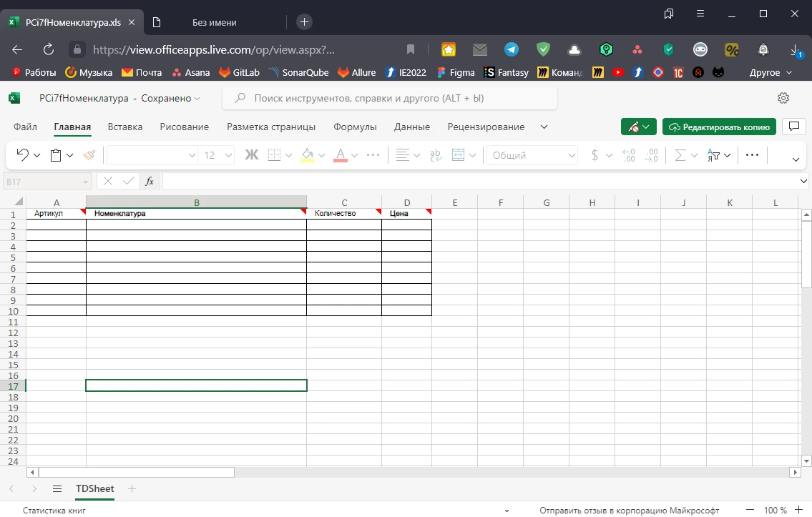Click the search tools input box
The width and height of the screenshot is (812, 517).
pos(390,98)
